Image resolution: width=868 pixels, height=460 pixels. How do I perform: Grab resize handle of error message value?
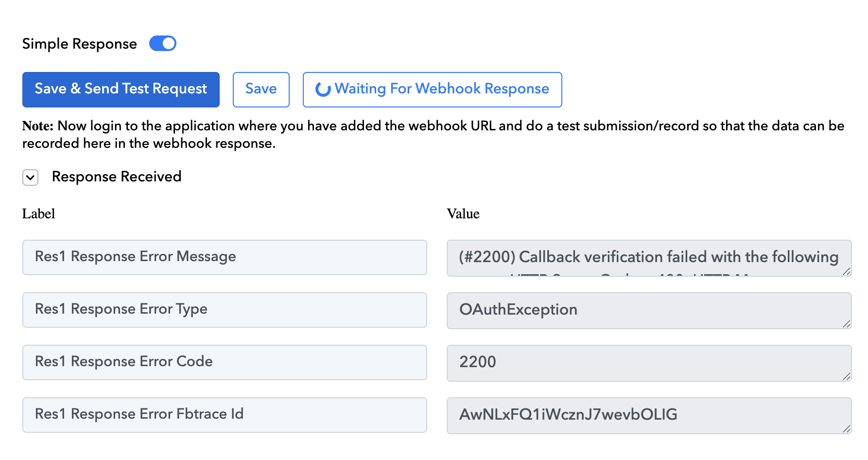pyautogui.click(x=847, y=272)
